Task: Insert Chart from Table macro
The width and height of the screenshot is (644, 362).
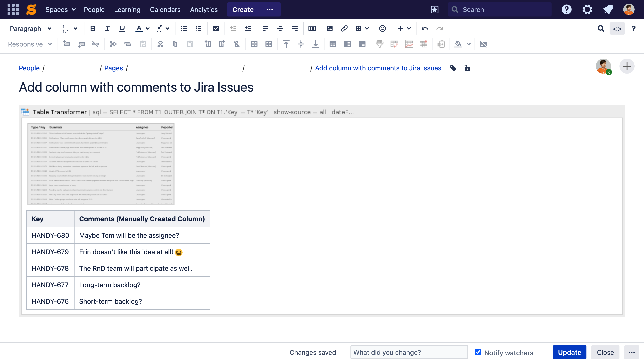Action: click(x=409, y=44)
